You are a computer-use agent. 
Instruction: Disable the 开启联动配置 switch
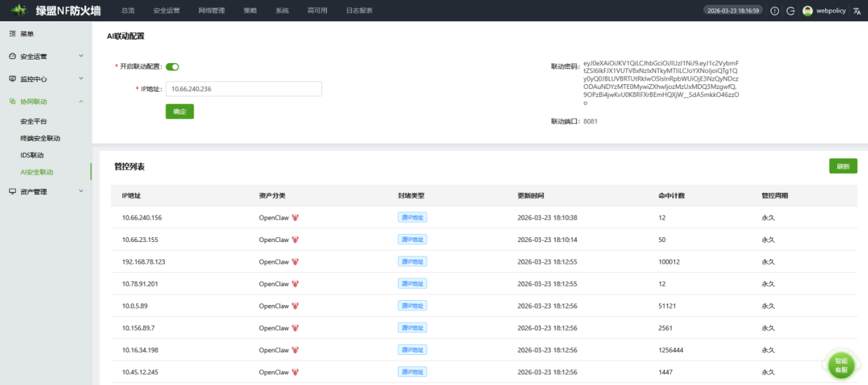(172, 66)
